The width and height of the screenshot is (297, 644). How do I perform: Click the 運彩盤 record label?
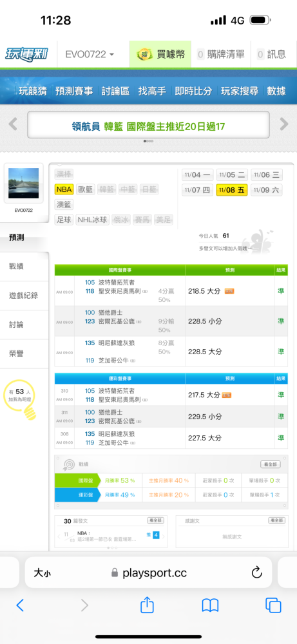click(x=77, y=495)
